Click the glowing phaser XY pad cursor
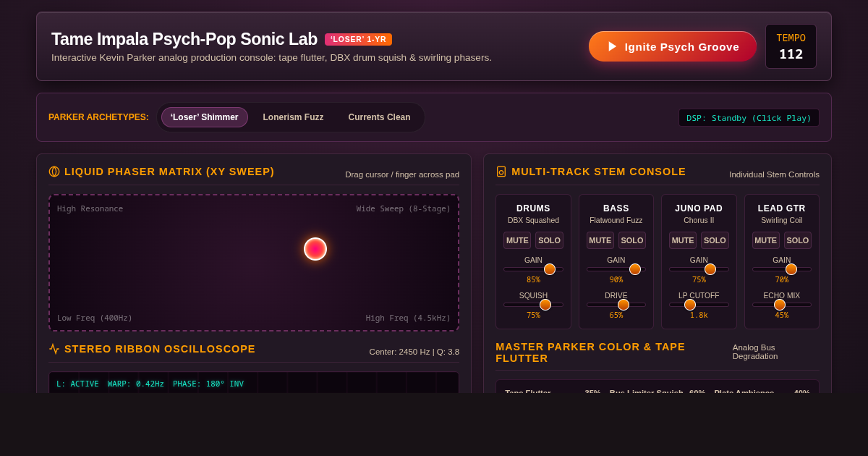 pos(315,249)
